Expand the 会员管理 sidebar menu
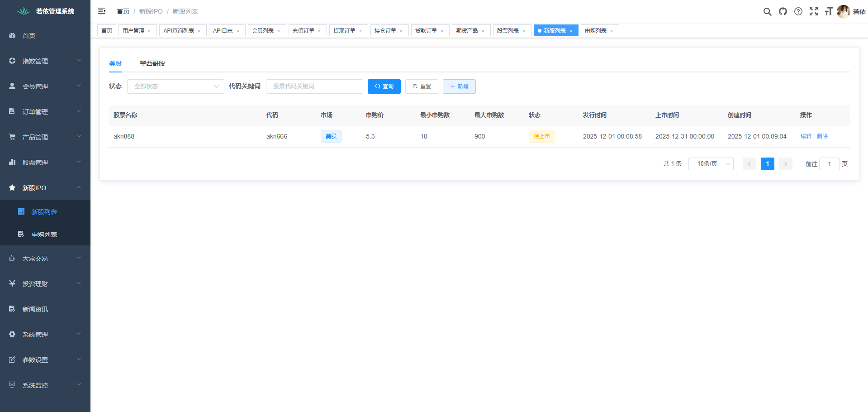868x412 pixels. [x=45, y=86]
